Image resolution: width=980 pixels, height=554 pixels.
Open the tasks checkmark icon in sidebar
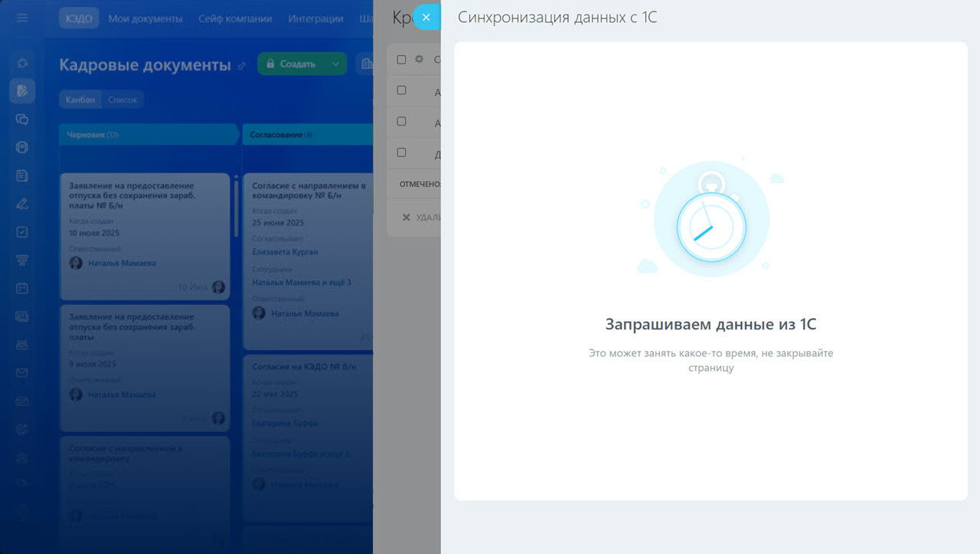point(22,231)
